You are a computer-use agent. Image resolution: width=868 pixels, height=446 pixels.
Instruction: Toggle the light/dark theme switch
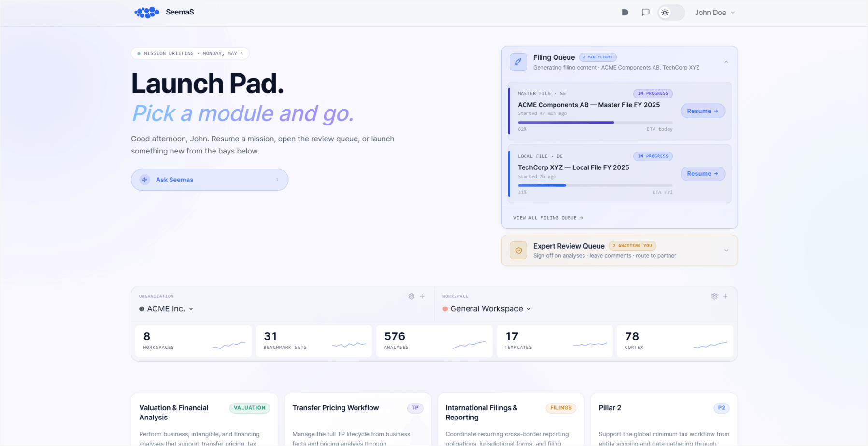671,13
